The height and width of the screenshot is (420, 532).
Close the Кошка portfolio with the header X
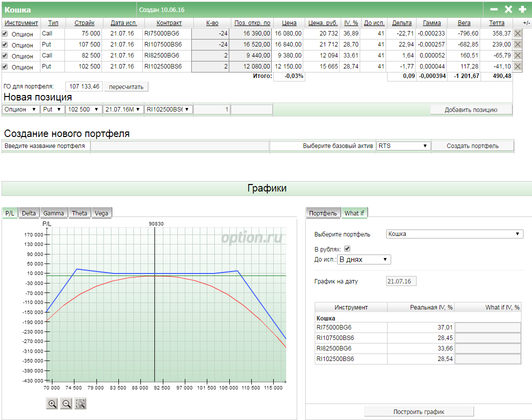pyautogui.click(x=508, y=9)
